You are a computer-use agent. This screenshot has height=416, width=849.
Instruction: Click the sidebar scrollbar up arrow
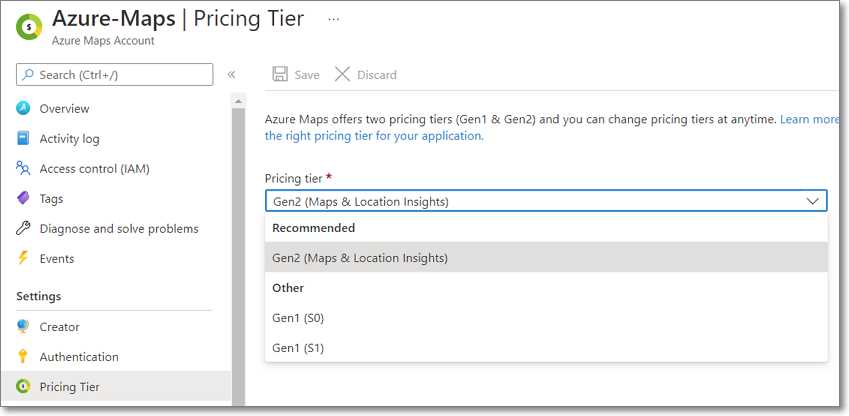click(x=238, y=101)
